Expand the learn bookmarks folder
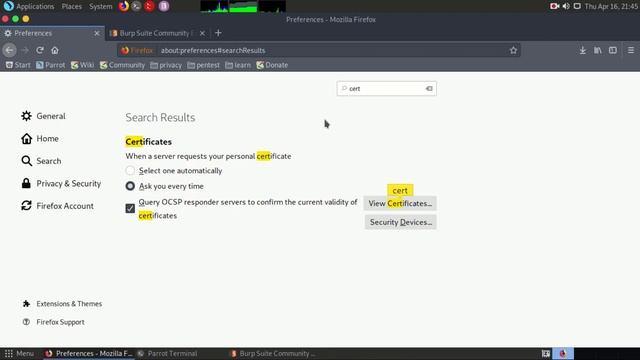 pyautogui.click(x=238, y=65)
